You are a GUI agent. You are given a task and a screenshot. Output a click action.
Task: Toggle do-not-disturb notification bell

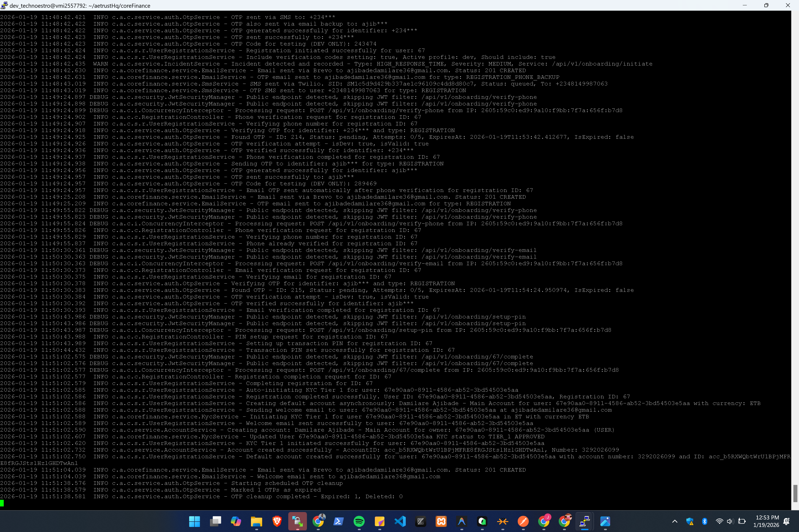pyautogui.click(x=786, y=521)
